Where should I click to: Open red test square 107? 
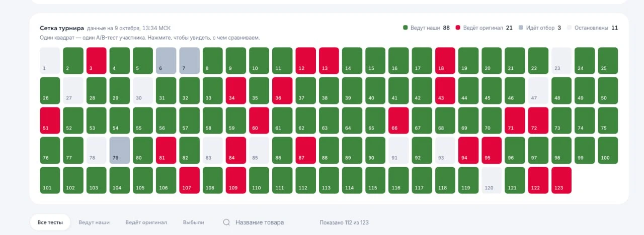click(189, 180)
